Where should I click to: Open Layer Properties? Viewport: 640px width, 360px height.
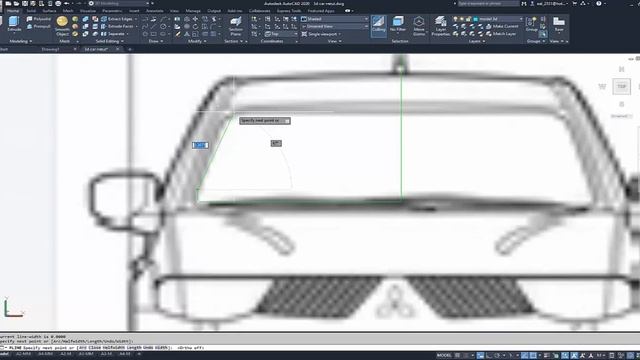click(440, 26)
